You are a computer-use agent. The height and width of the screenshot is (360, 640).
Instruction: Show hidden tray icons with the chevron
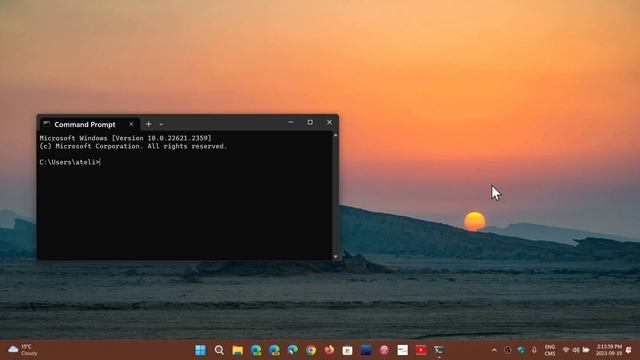click(494, 350)
